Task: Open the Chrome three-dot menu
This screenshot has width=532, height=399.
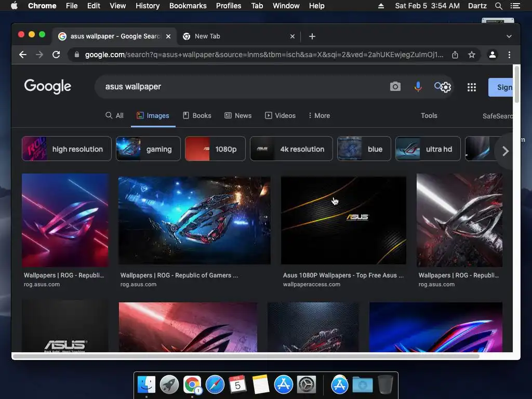Action: pos(509,55)
